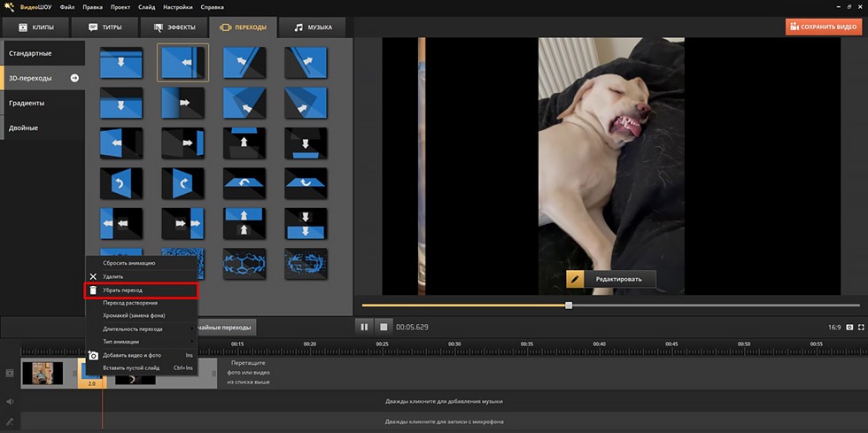
Task: Choose Переход растворения in context menu
Action: [x=141, y=303]
